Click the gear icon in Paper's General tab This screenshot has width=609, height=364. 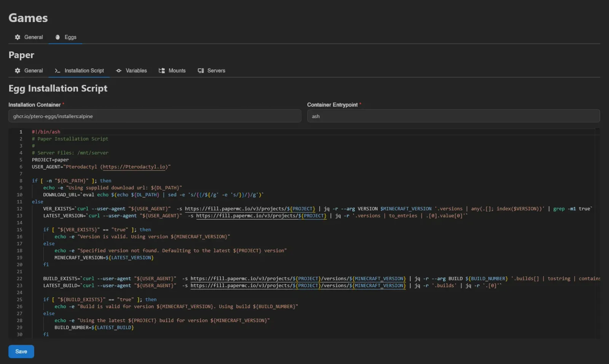click(x=18, y=71)
